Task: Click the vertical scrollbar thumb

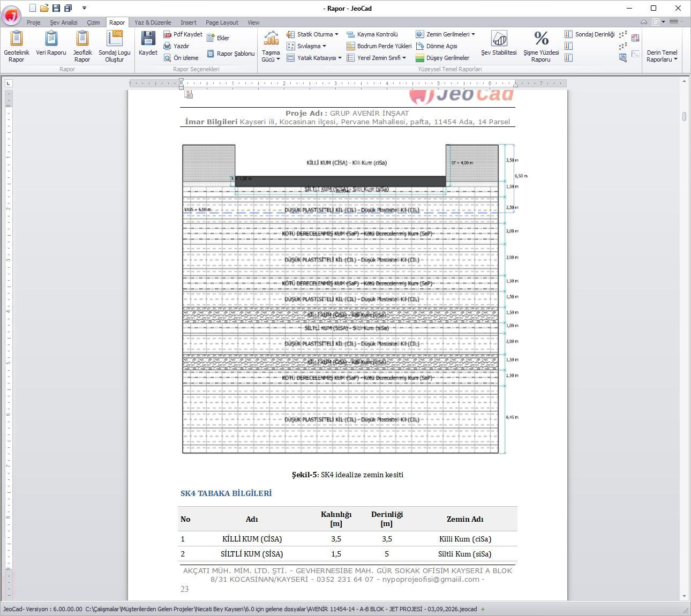Action: [x=684, y=117]
